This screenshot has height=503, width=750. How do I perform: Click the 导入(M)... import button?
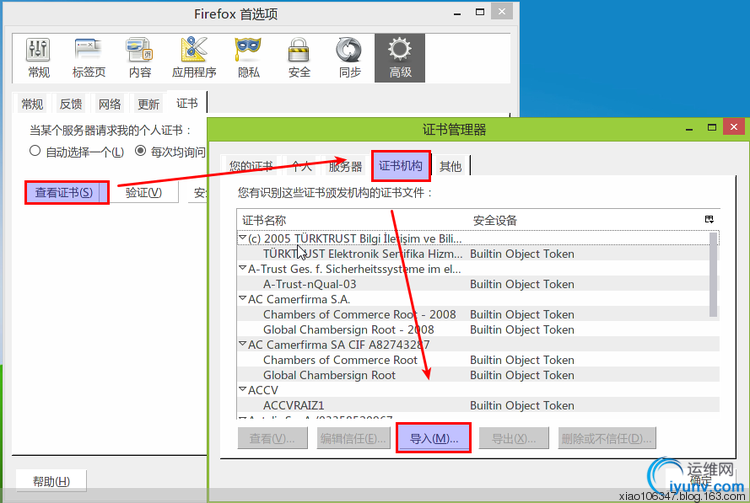point(434,438)
